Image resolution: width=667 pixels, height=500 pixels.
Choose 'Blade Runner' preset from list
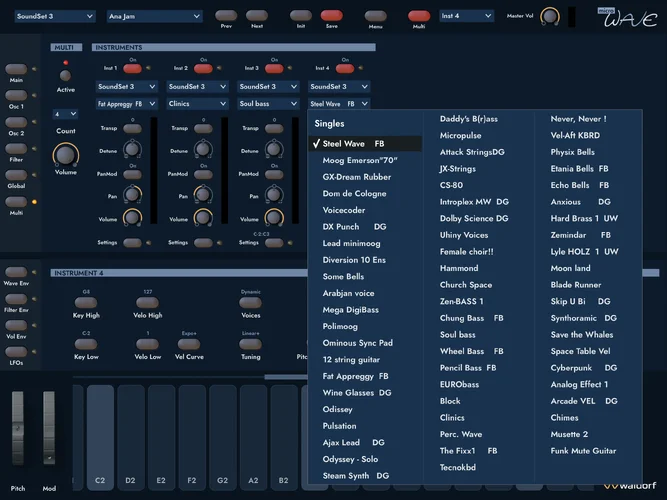click(576, 285)
